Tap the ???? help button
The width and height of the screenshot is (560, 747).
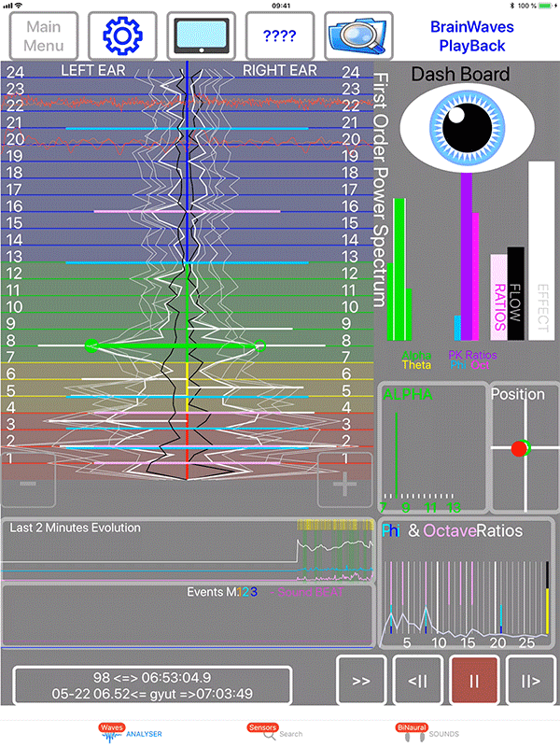click(x=280, y=35)
